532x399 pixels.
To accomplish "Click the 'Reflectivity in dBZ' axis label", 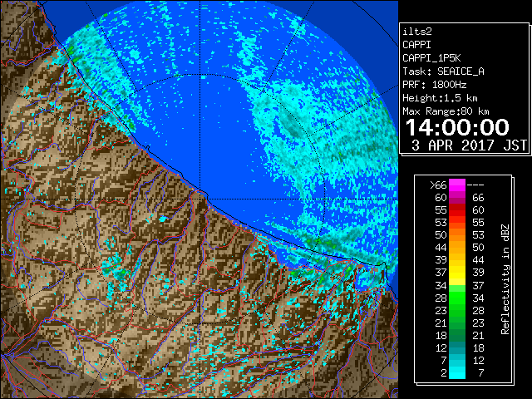I will coord(505,279).
